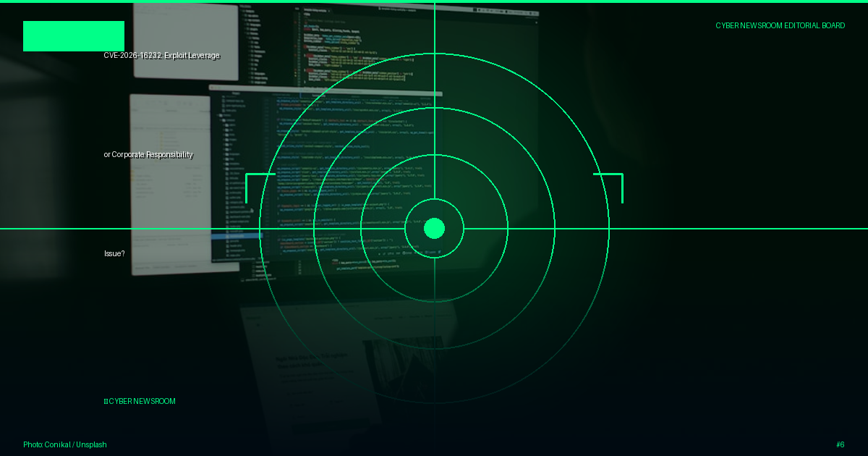Click the 'CYBER NEWSROOM EDITORIAL BOARD' header text
Viewport: 868px width, 456px height.
click(780, 25)
